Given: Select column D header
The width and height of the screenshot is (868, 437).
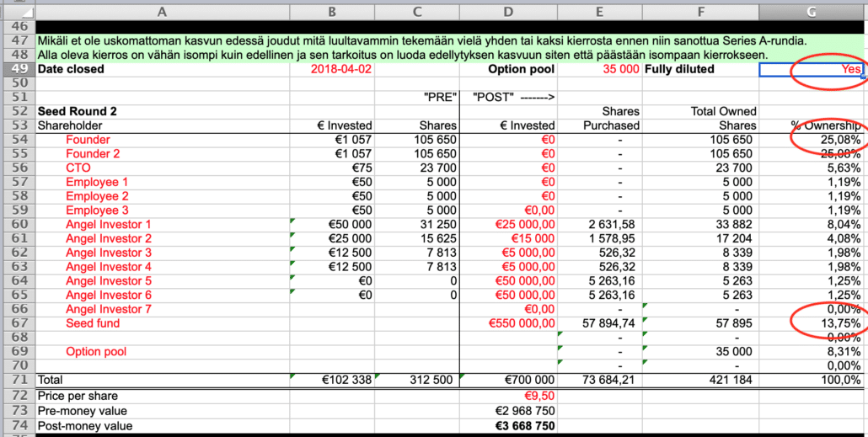Looking at the screenshot, I should click(508, 12).
